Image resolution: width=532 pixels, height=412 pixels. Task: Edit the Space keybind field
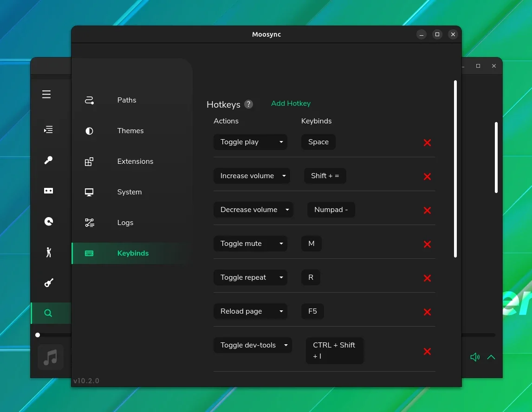point(318,142)
